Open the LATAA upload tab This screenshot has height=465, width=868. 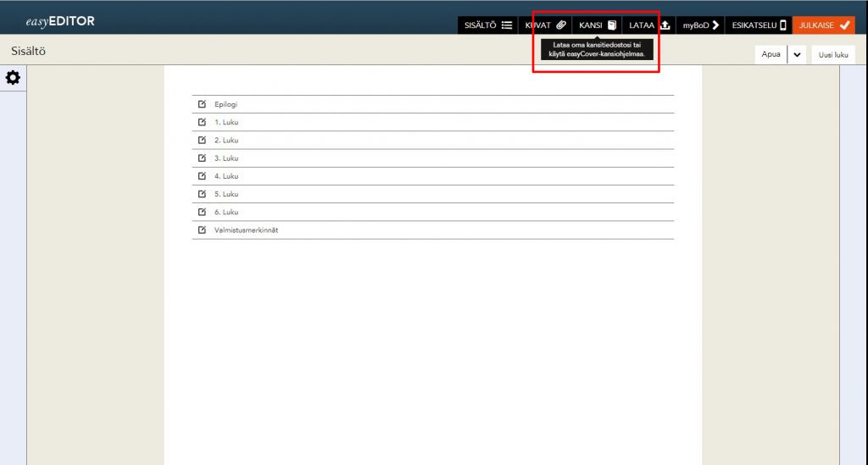649,25
